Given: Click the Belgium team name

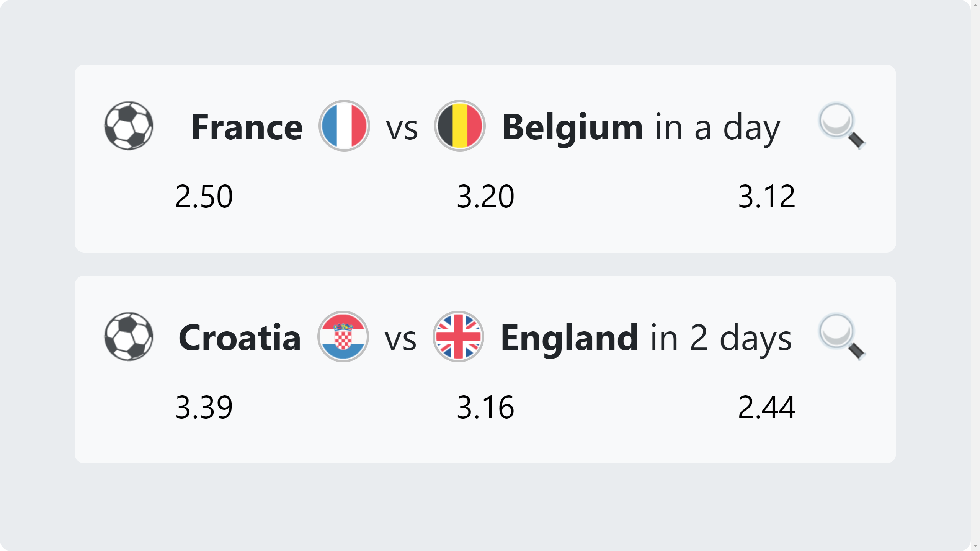Looking at the screenshot, I should (x=572, y=127).
